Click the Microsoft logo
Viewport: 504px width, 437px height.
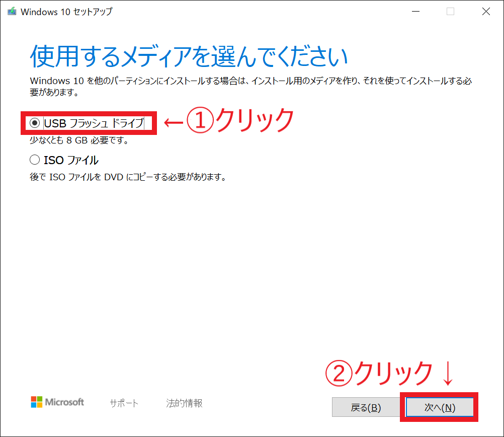pos(57,402)
